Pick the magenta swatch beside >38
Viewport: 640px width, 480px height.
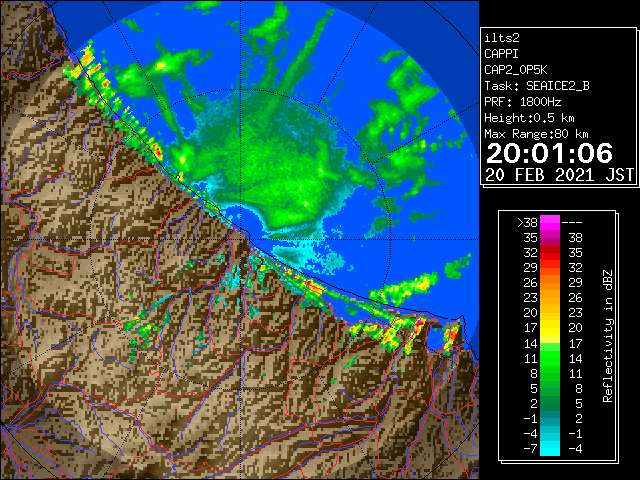point(550,222)
